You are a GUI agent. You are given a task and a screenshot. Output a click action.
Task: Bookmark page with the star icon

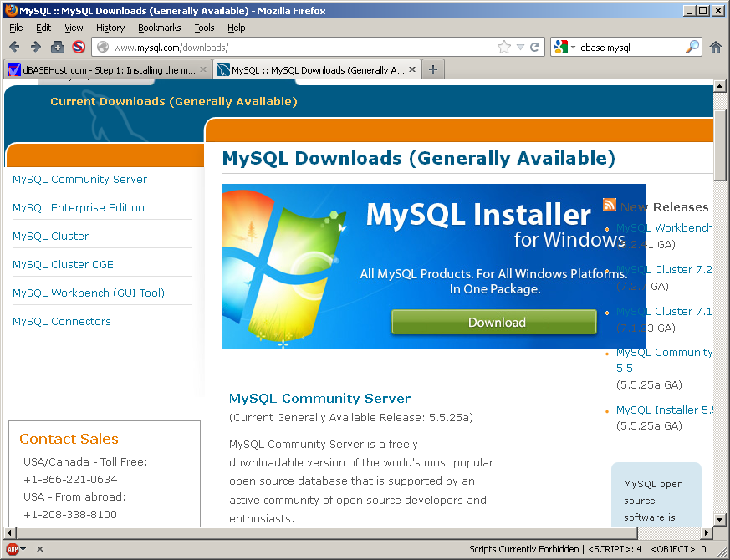pyautogui.click(x=503, y=47)
